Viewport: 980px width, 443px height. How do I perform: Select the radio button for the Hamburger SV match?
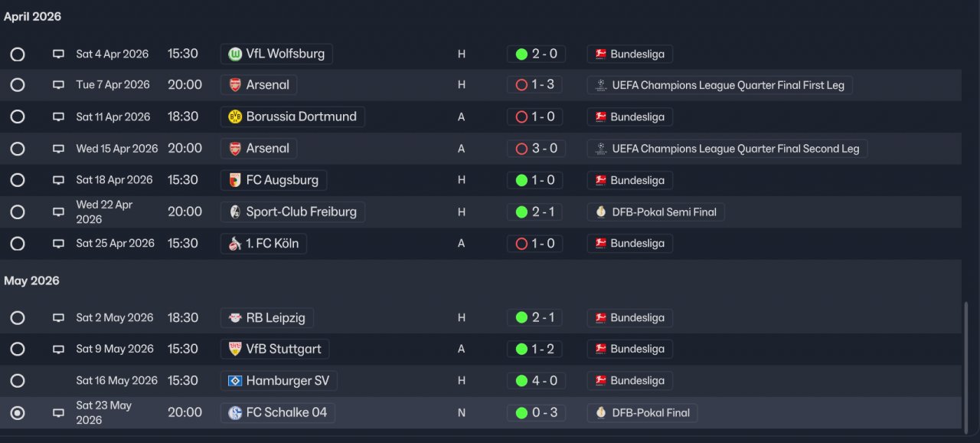click(18, 381)
